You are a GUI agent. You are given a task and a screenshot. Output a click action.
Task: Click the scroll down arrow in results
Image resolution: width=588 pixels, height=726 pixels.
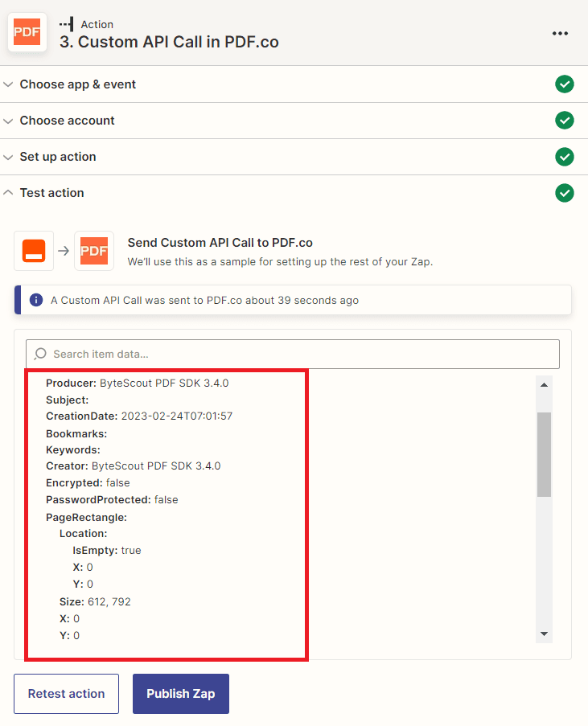545,634
